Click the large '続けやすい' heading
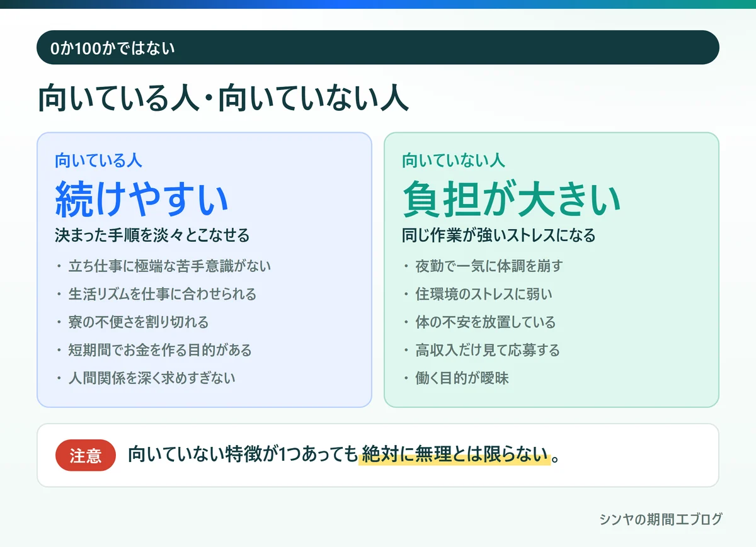The image size is (756, 547). [x=142, y=199]
